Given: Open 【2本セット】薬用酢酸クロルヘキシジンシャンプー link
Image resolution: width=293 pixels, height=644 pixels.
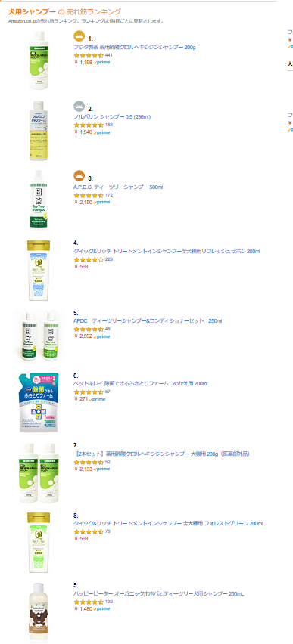Looking at the screenshot, I should (x=162, y=454).
